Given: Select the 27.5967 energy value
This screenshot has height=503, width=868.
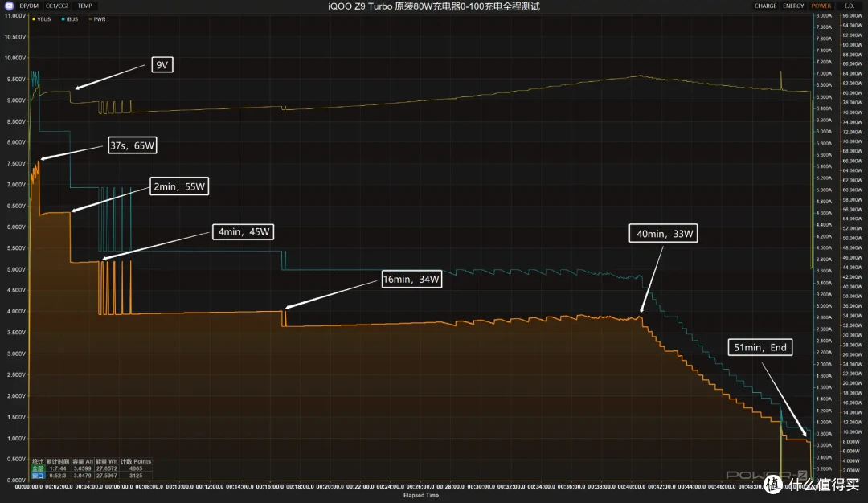Looking at the screenshot, I should point(107,476).
